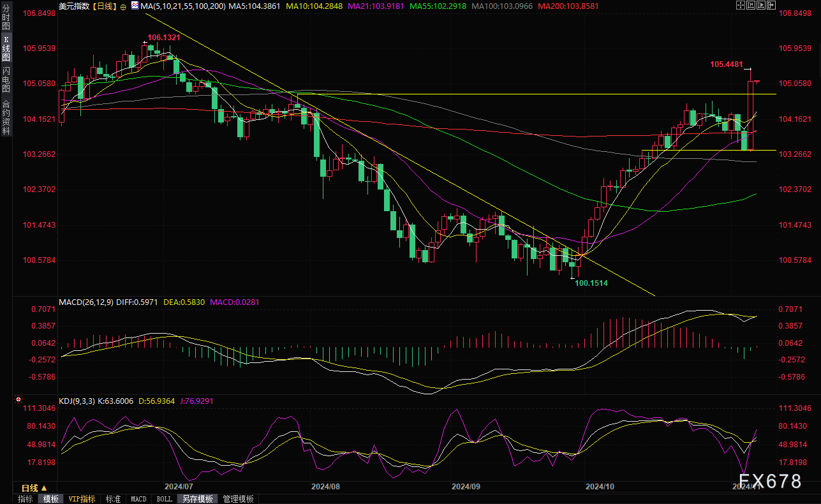
Task: Select the K线图 sidebar tab
Action: [6, 48]
